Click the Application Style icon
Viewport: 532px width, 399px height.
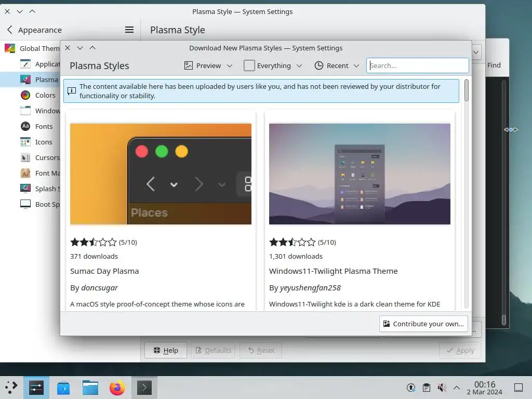25,64
